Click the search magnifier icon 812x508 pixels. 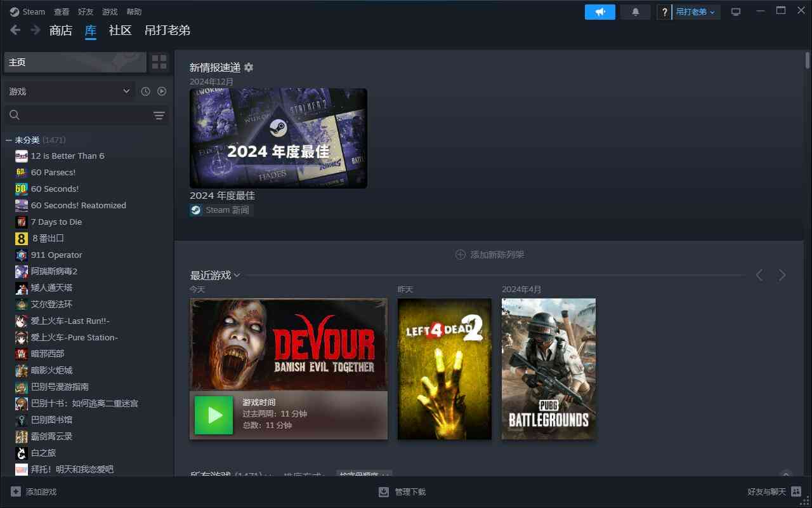[x=15, y=115]
